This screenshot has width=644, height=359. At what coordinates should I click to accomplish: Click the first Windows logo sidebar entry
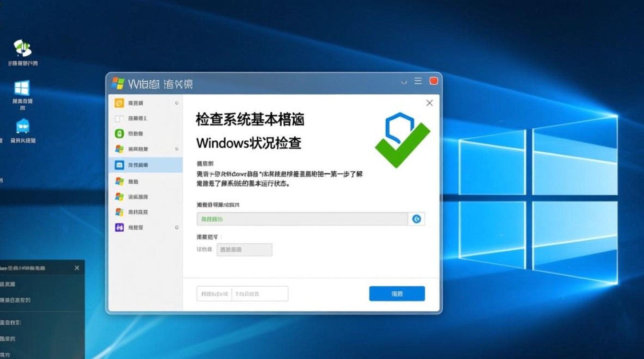pos(120,148)
